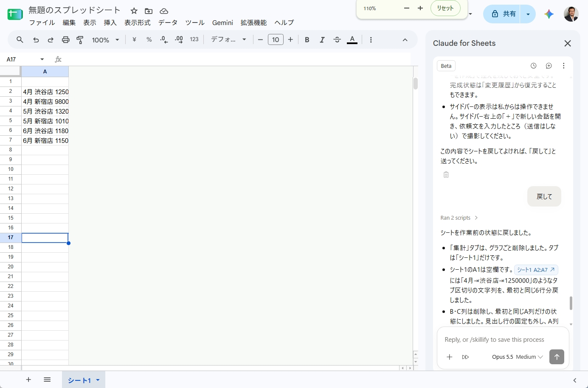Screen dimensions: 588x388
Task: Decrease decimal places
Action: coord(164,40)
